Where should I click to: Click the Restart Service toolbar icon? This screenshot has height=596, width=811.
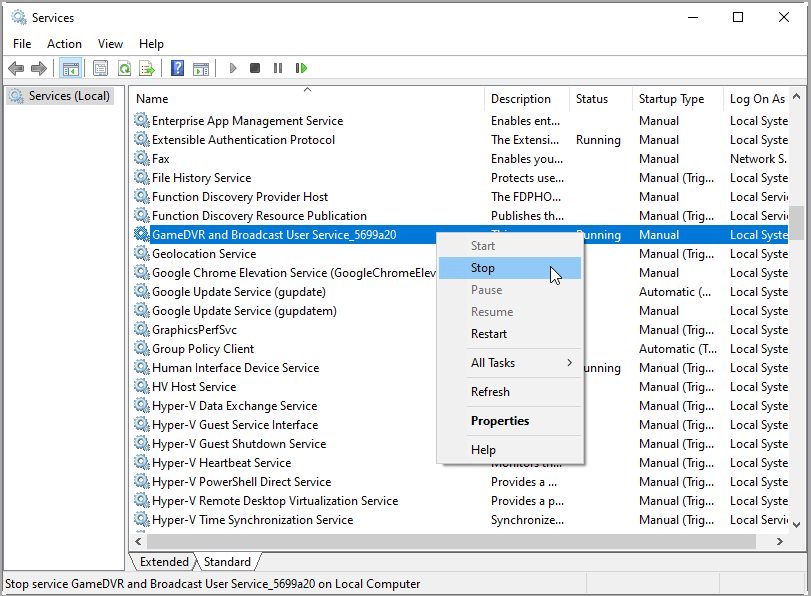301,68
